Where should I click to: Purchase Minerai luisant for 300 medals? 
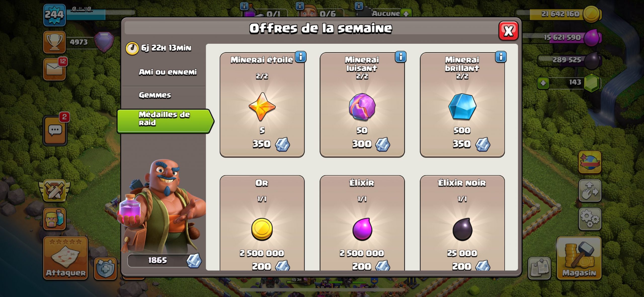[362, 105]
